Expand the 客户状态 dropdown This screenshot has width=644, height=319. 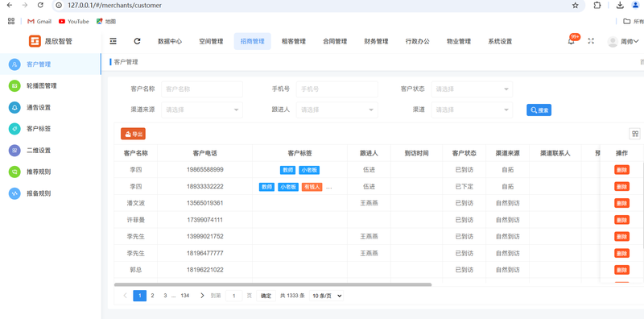472,89
